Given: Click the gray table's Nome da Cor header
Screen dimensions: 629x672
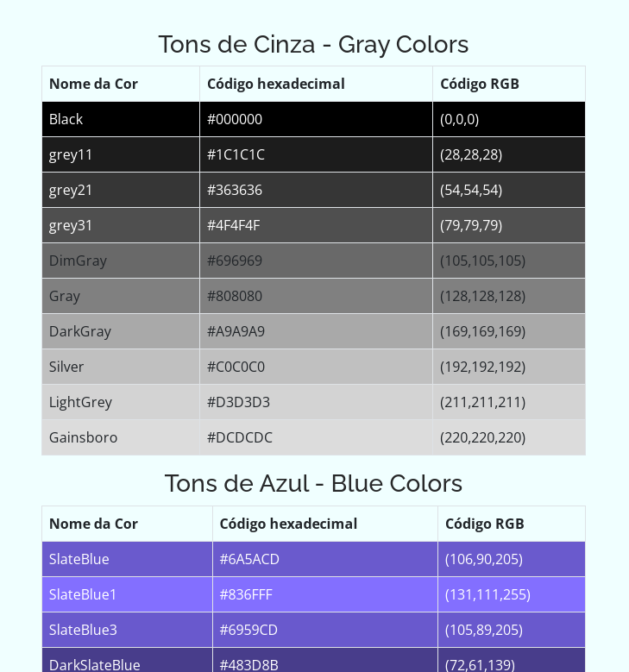Looking at the screenshot, I should point(93,84).
